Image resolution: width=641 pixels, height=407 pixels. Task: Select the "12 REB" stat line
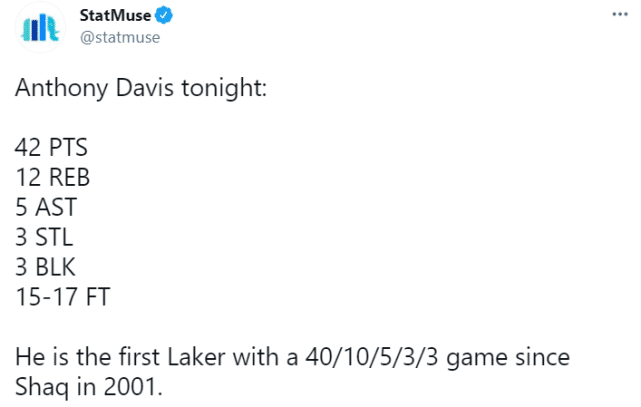52,178
